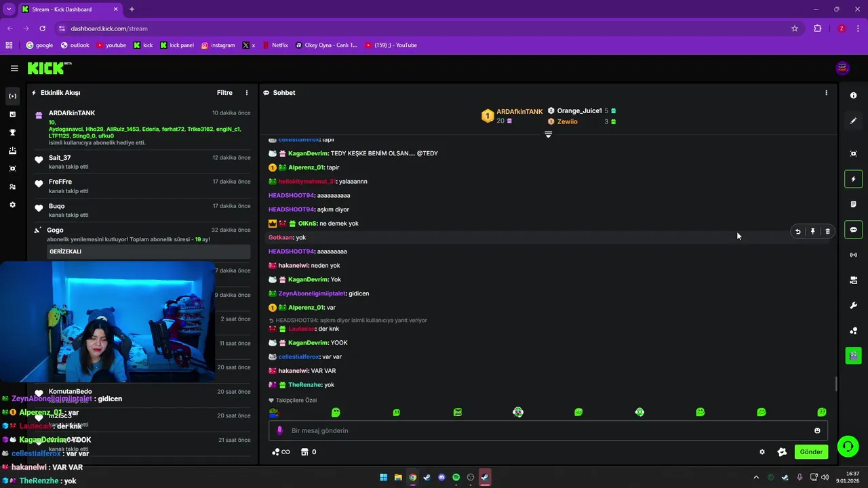The height and width of the screenshot is (488, 868).
Task: Open the info icon in right sidebar
Action: click(x=854, y=96)
